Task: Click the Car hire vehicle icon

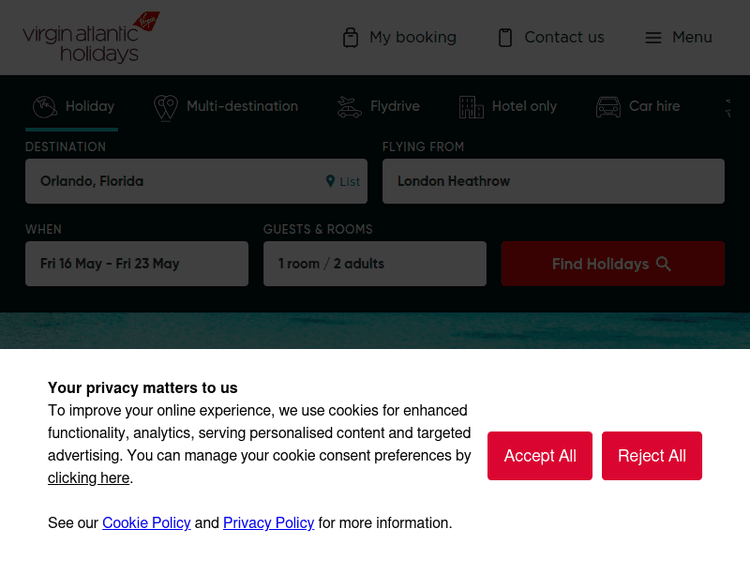Action: 608,107
